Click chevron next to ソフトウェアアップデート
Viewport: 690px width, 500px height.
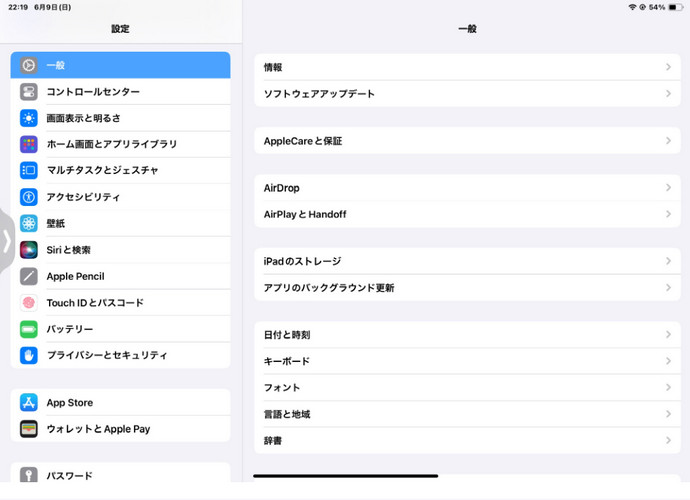coord(668,94)
